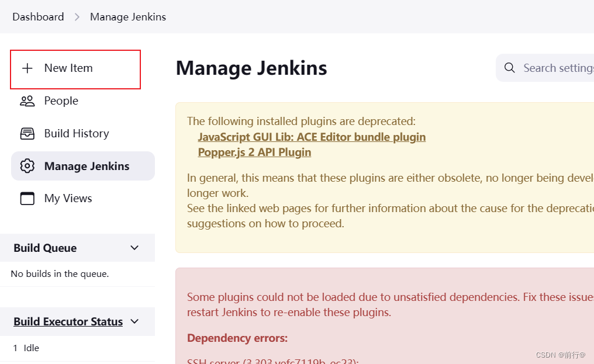Click the Build History inbox icon
Image resolution: width=594 pixels, height=364 pixels.
coord(27,134)
